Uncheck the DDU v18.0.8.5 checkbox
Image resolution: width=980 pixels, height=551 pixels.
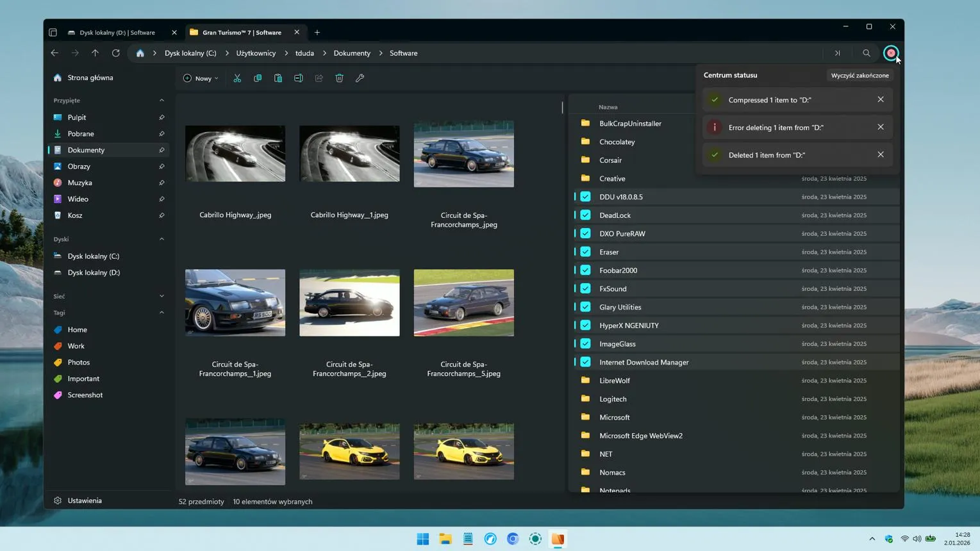tap(586, 197)
